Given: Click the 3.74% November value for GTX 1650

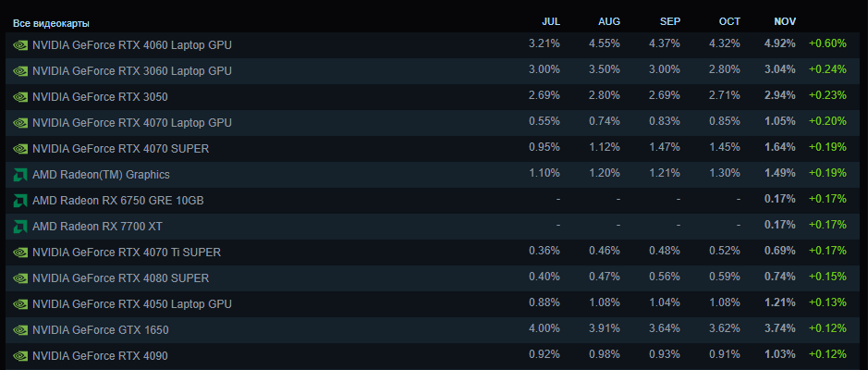Looking at the screenshot, I should (x=780, y=329).
